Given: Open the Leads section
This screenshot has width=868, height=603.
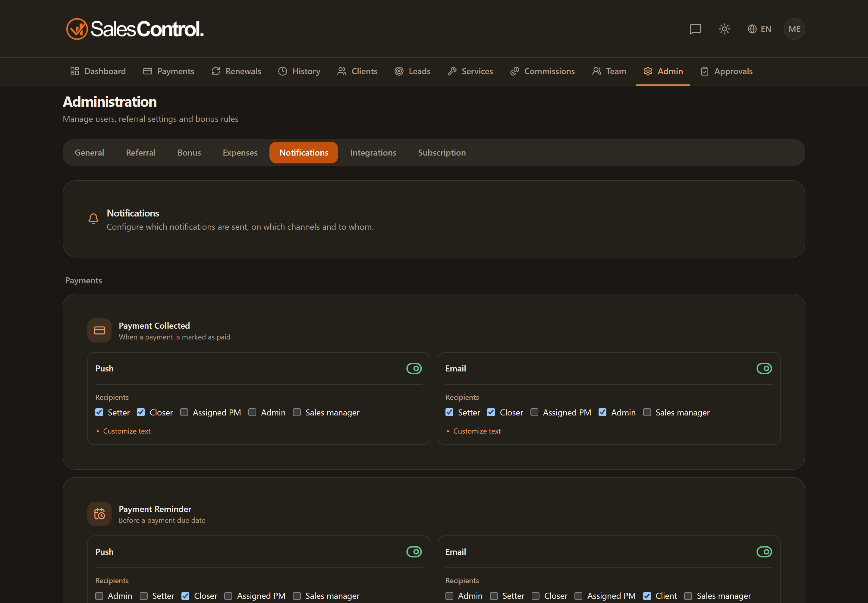Looking at the screenshot, I should [412, 71].
